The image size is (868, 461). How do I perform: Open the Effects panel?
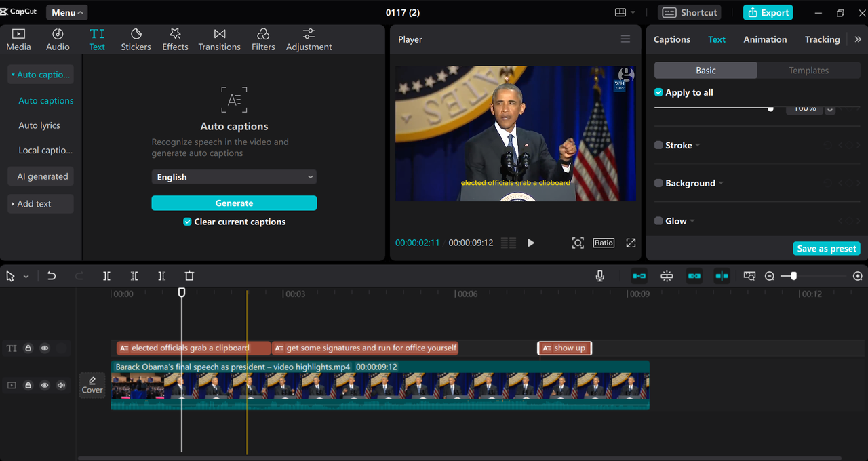pos(175,40)
